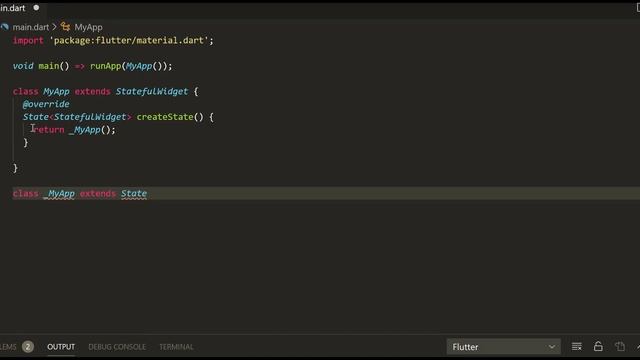The width and height of the screenshot is (640, 360).
Task: Click 'return _MyApp();' statement
Action: tap(75, 130)
